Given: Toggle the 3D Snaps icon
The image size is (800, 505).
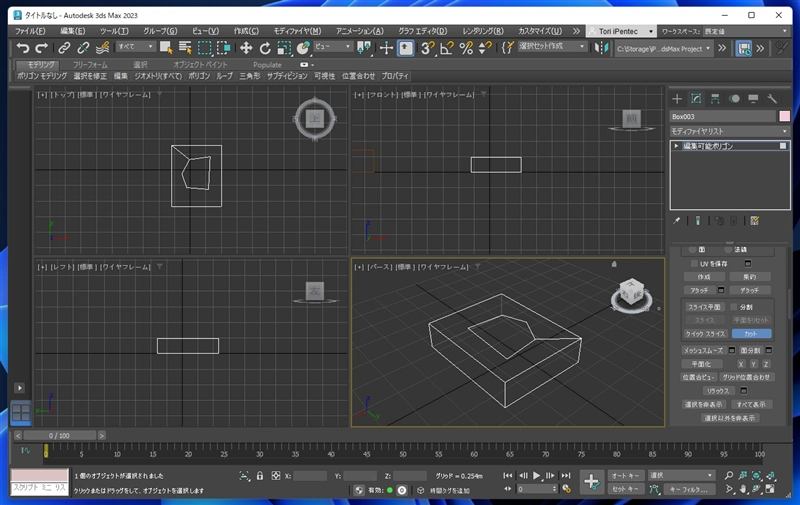Looking at the screenshot, I should click(427, 48).
